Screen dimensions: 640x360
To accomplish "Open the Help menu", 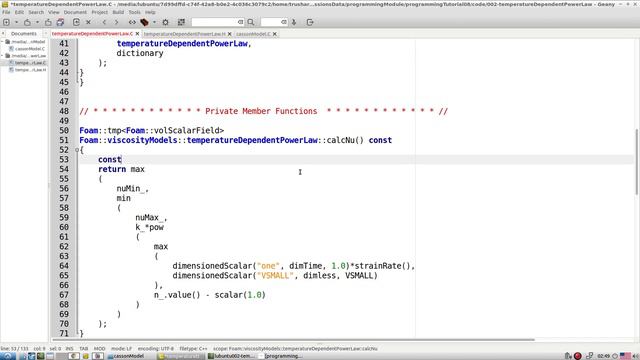I will coord(150,12).
